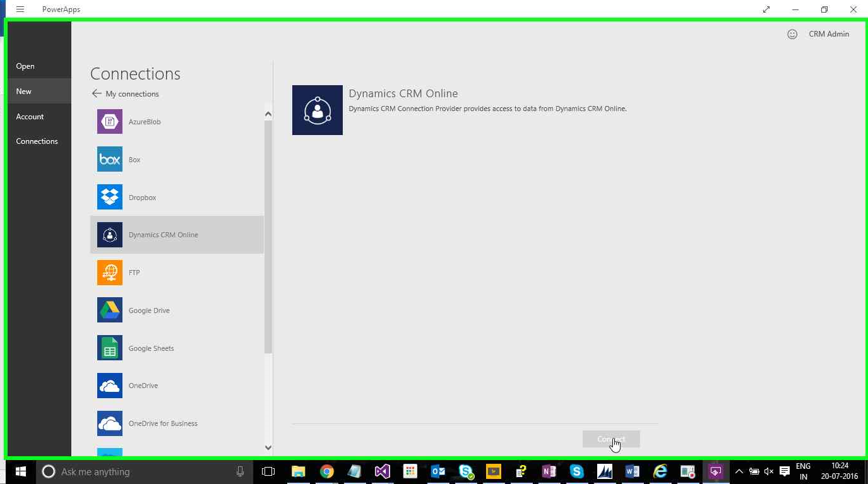Viewport: 868px width, 484px height.
Task: Open the Action Center notifications icon
Action: (785, 471)
